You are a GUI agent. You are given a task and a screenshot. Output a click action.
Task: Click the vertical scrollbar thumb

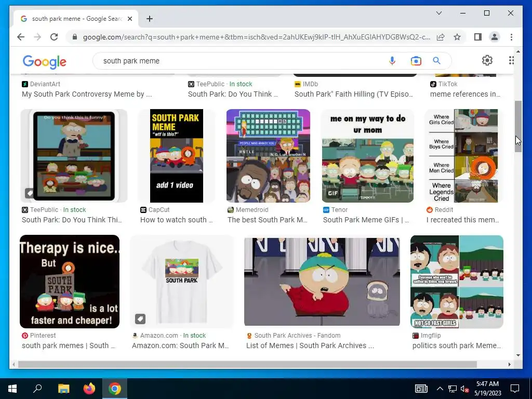(x=518, y=126)
